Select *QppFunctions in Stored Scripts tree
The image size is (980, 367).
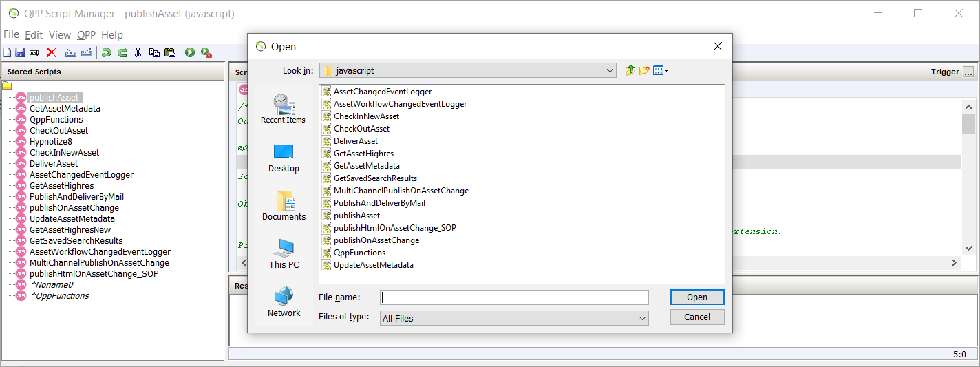pos(60,296)
